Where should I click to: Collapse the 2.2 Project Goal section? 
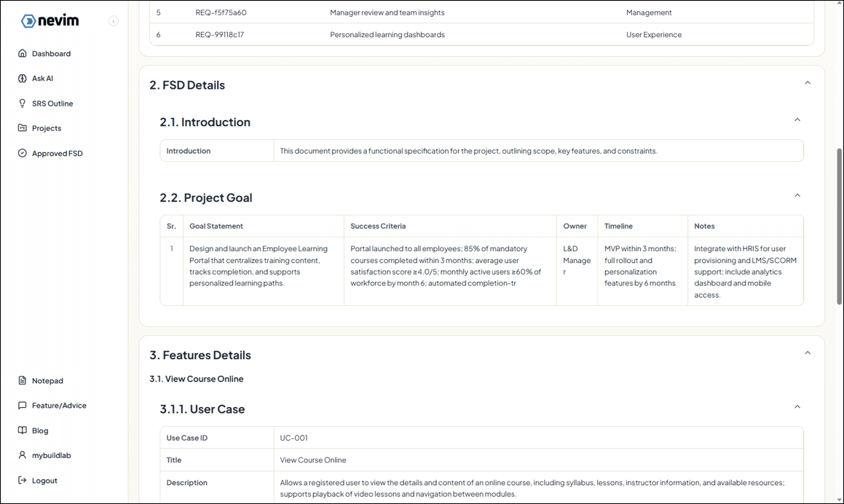pos(797,195)
